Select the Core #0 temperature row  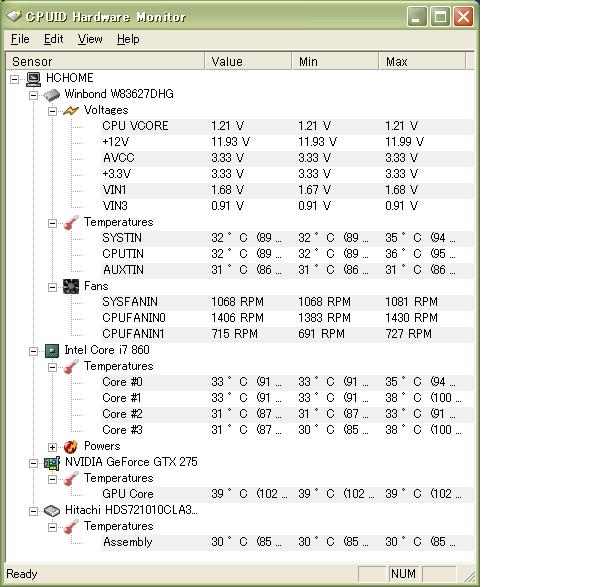[x=287, y=382]
